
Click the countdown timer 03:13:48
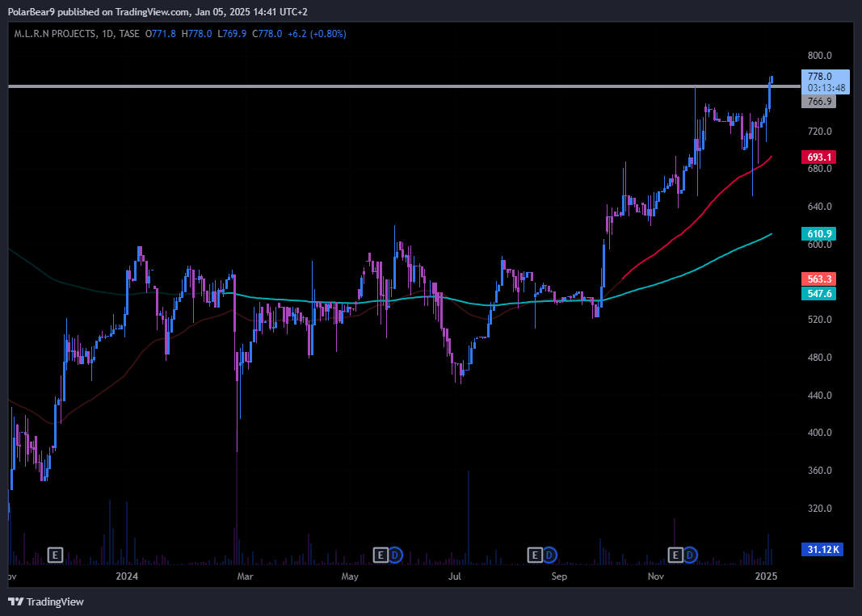point(826,88)
